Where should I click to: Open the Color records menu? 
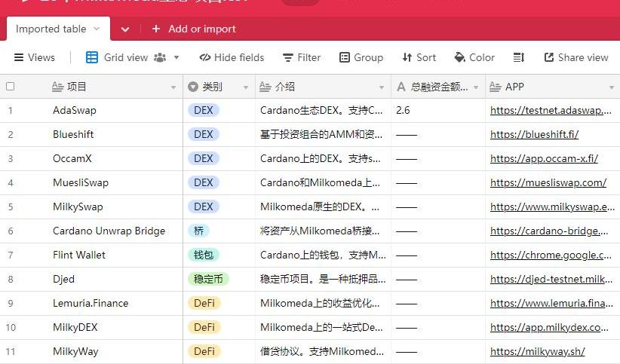coord(474,57)
